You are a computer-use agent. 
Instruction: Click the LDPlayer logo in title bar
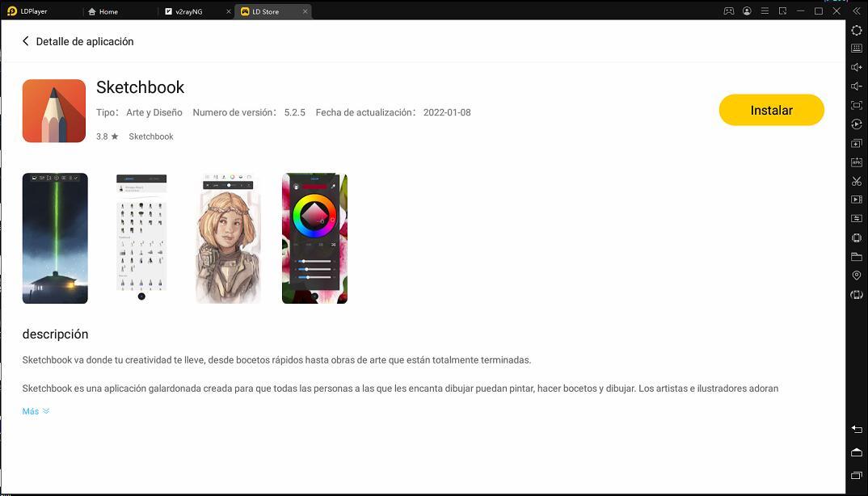[11, 11]
